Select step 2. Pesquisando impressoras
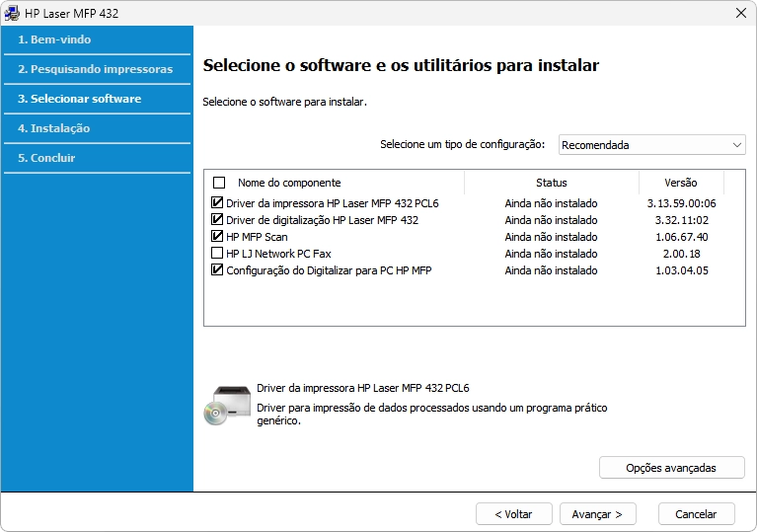757x532 pixels. (x=97, y=69)
